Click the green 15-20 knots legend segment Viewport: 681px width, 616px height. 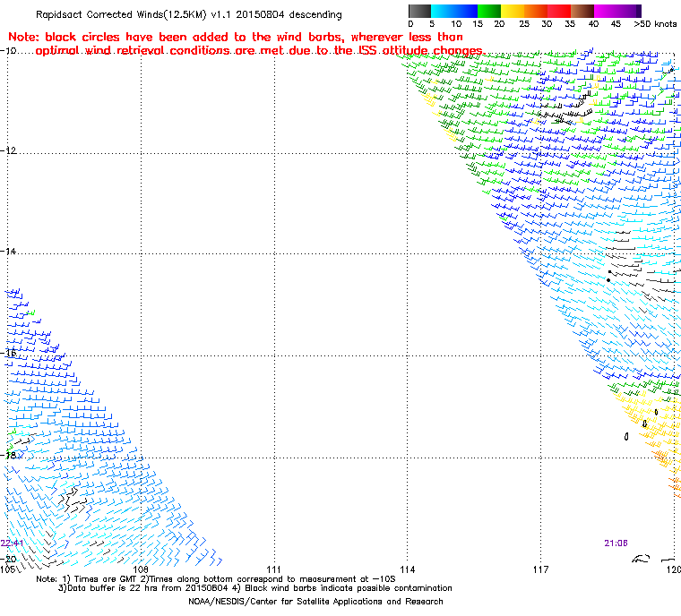point(489,11)
